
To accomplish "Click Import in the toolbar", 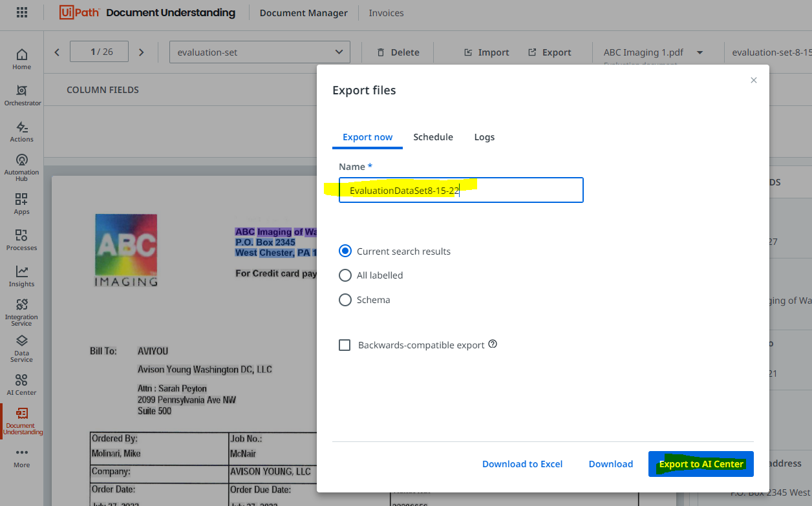I will pyautogui.click(x=487, y=52).
